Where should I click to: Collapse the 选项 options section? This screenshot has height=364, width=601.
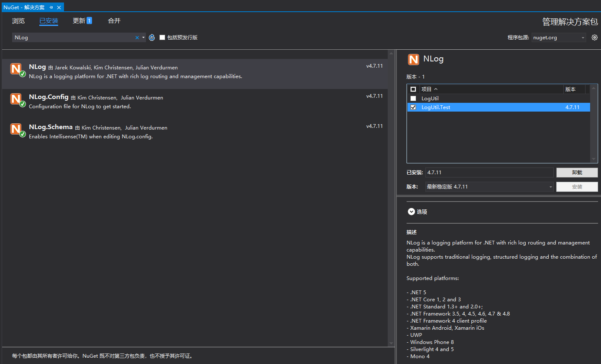pyautogui.click(x=411, y=211)
